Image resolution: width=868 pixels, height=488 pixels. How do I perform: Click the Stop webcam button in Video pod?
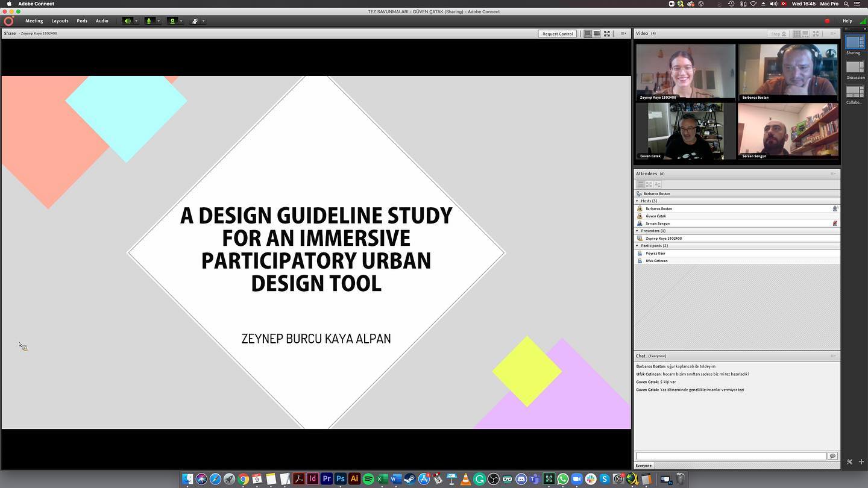[779, 34]
